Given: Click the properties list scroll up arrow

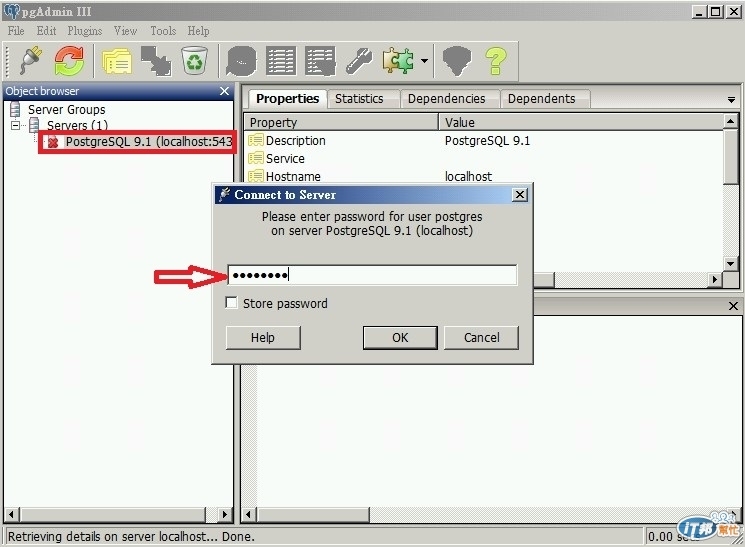Looking at the screenshot, I should pos(731,121).
